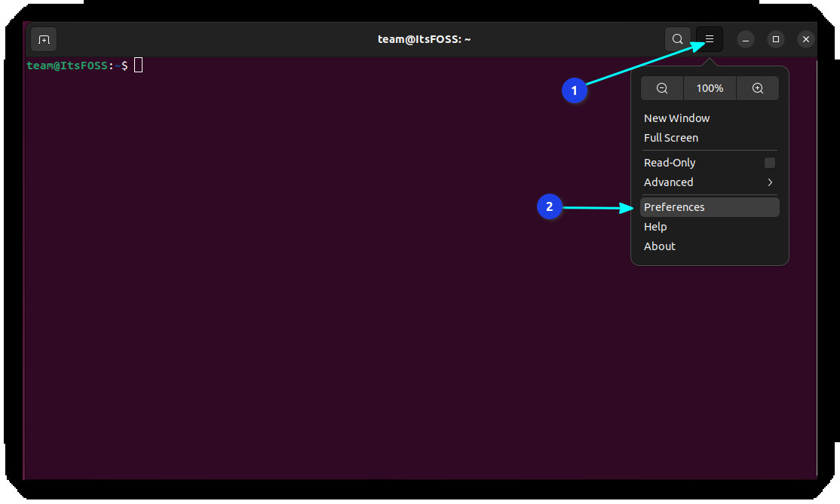This screenshot has height=504, width=840.
Task: Open the About entry in the menu
Action: pyautogui.click(x=659, y=246)
